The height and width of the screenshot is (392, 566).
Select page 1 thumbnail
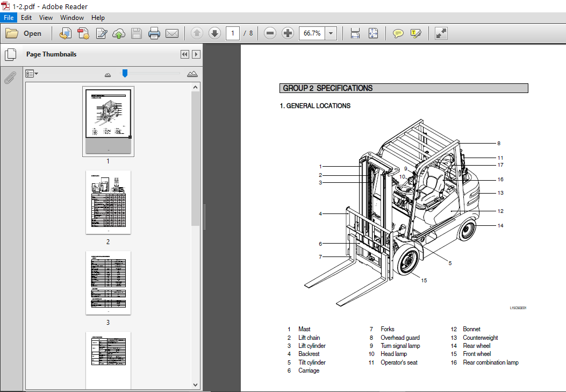tap(108, 122)
